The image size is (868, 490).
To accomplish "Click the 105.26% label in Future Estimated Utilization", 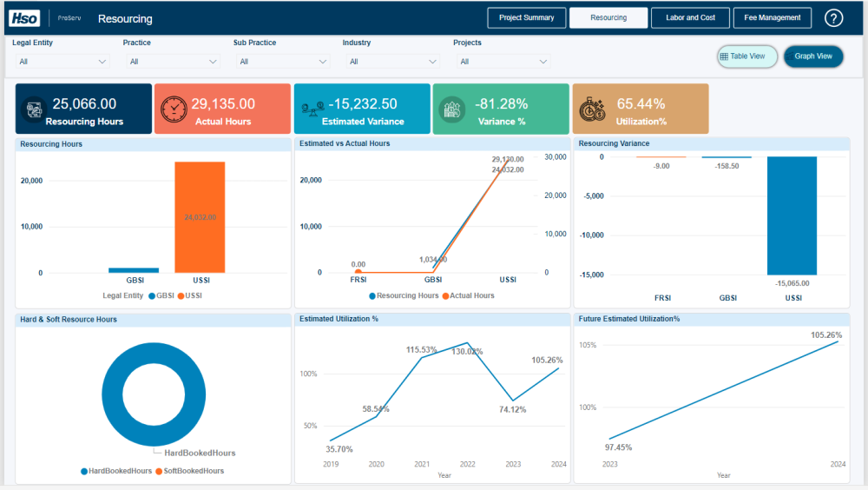I will (826, 334).
